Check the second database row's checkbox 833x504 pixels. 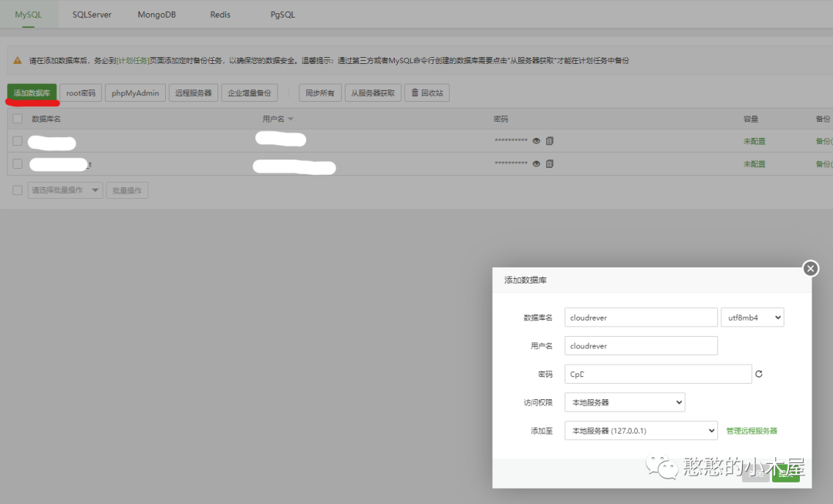[x=17, y=163]
